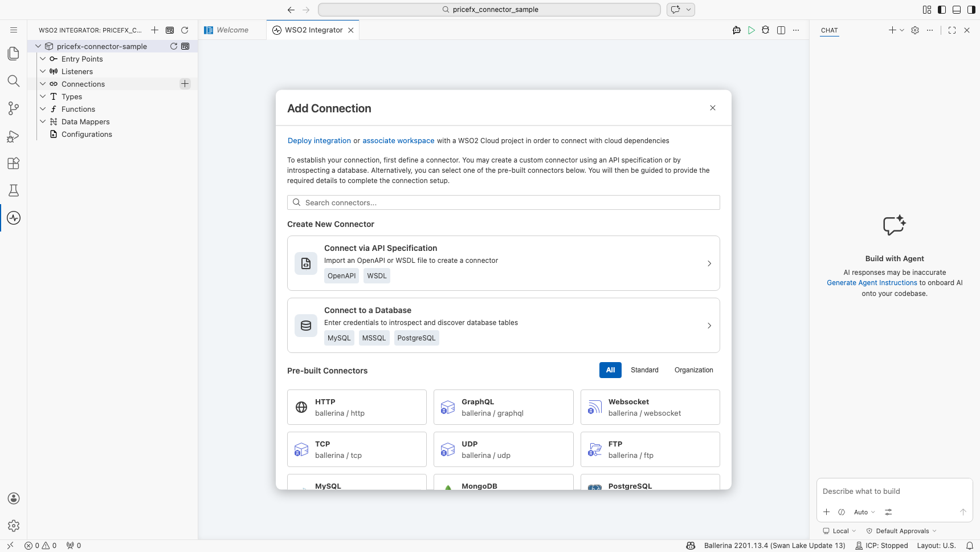Open the Local session target dropdown

[x=839, y=531]
